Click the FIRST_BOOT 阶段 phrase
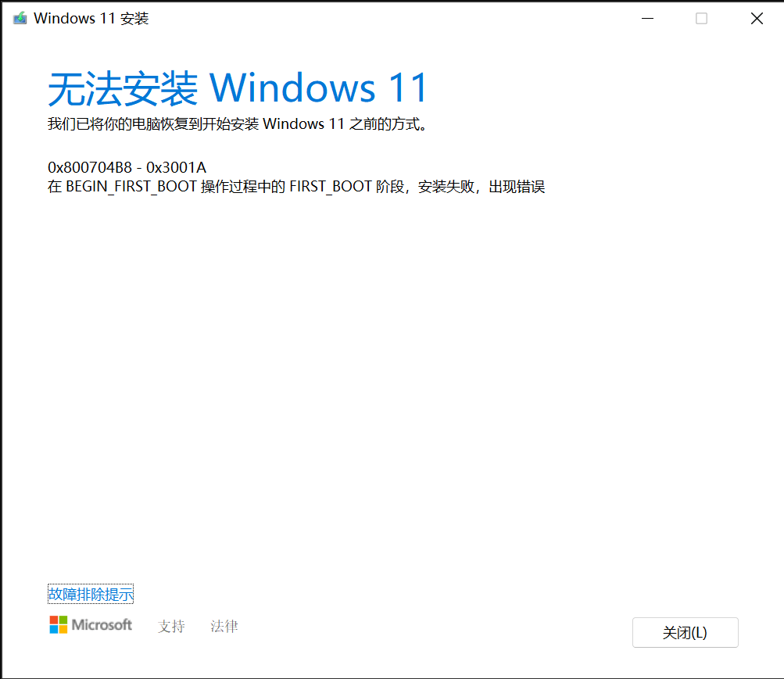This screenshot has width=784, height=679. point(346,187)
